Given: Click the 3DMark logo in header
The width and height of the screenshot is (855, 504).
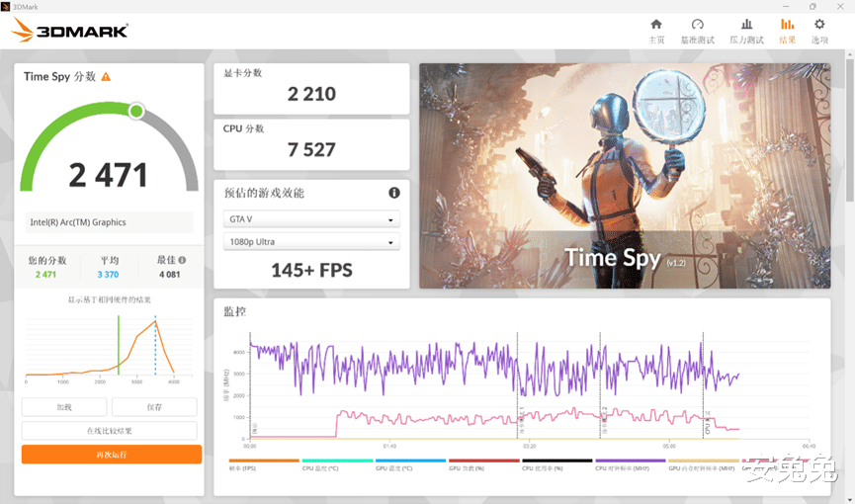Looking at the screenshot, I should (70, 30).
